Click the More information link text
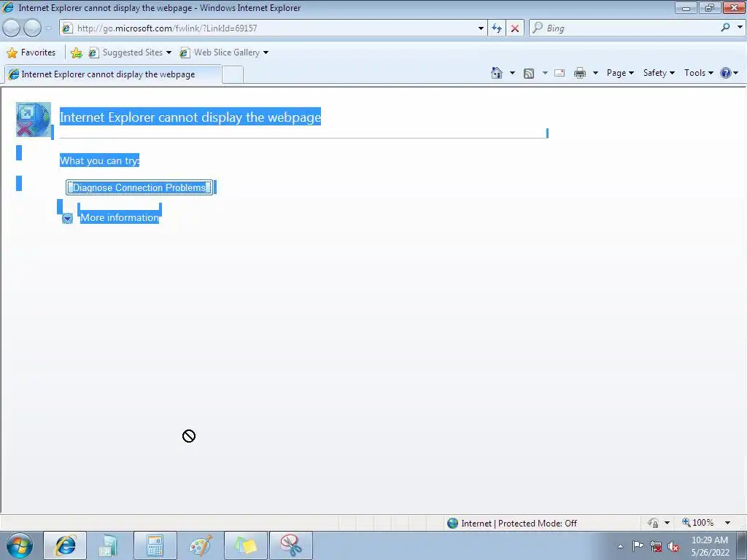747x560 pixels. pyautogui.click(x=120, y=217)
